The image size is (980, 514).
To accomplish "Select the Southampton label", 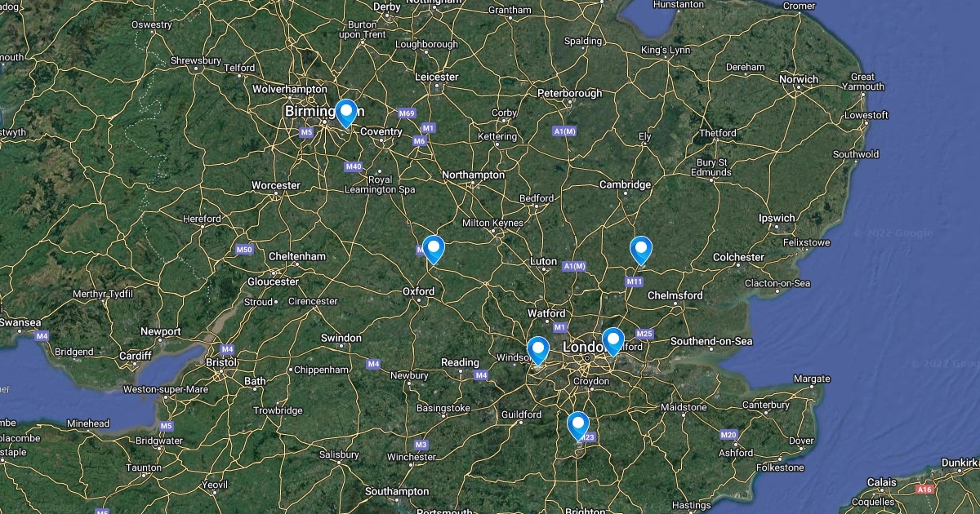I will point(397,491).
